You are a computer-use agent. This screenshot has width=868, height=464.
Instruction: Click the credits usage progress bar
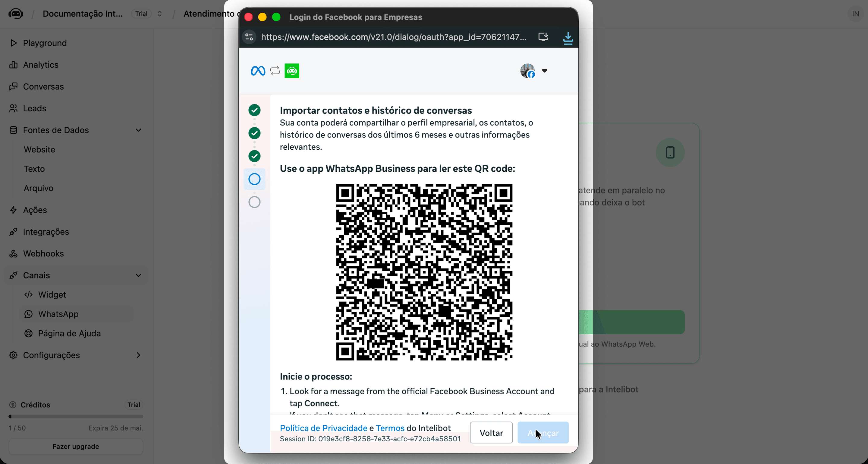point(76,416)
